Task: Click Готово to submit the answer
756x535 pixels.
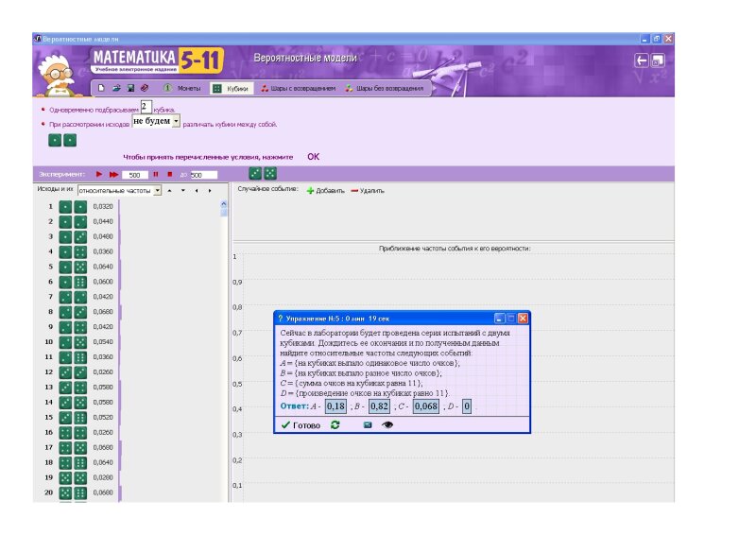Action: [301, 425]
